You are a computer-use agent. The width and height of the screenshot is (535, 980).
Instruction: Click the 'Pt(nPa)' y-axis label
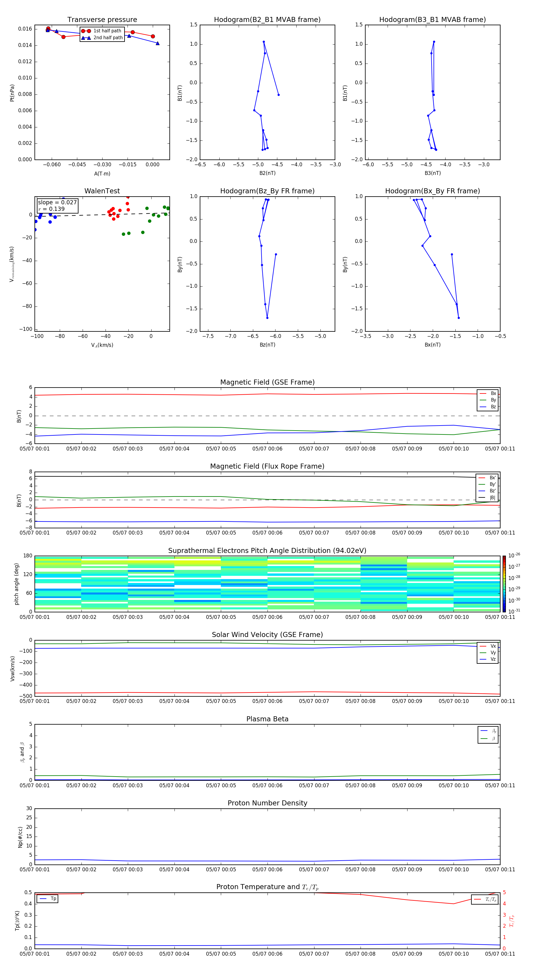pos(12,93)
